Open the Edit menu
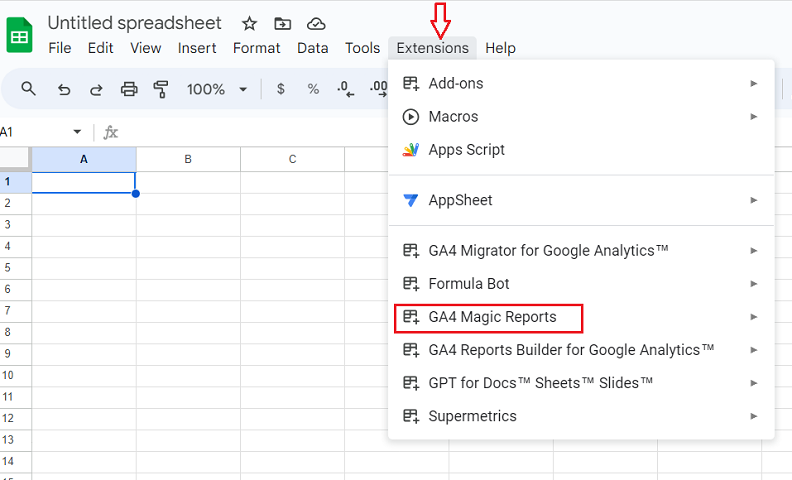This screenshot has height=480, width=792. (101, 48)
